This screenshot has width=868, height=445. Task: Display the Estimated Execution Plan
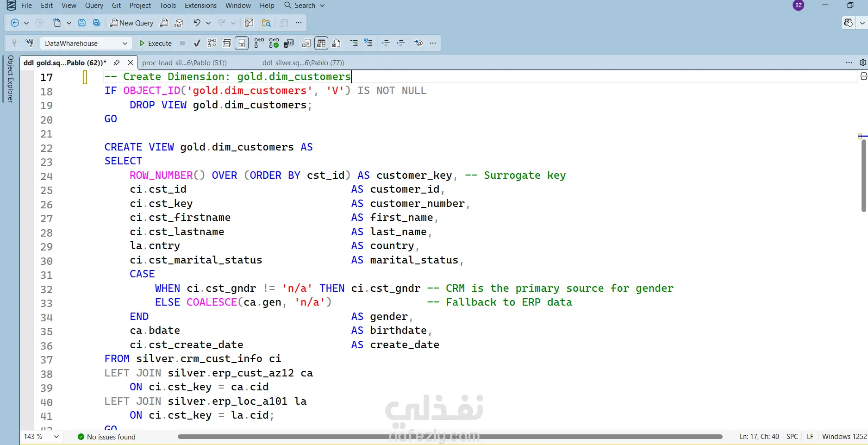pyautogui.click(x=212, y=43)
